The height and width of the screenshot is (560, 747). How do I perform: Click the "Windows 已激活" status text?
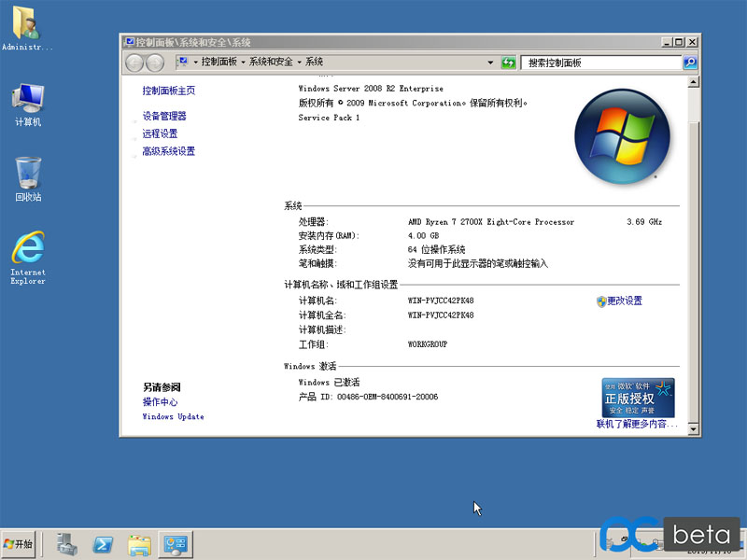pyautogui.click(x=329, y=383)
